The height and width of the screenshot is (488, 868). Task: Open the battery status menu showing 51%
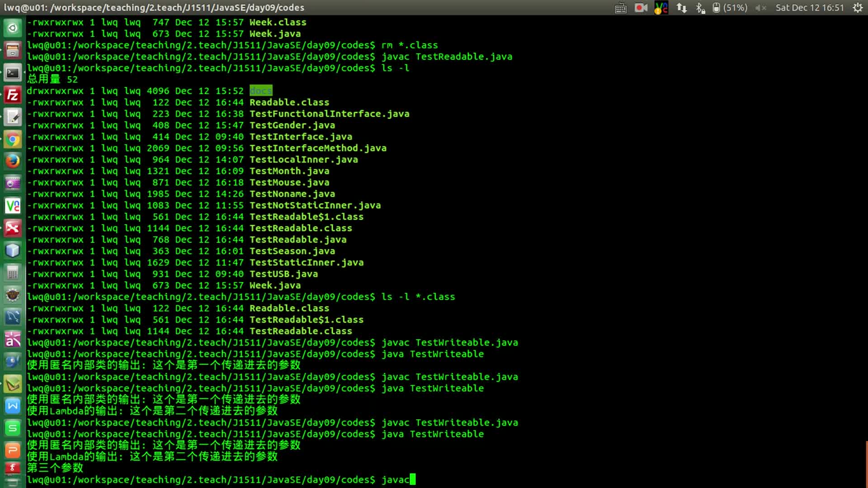tap(728, 8)
